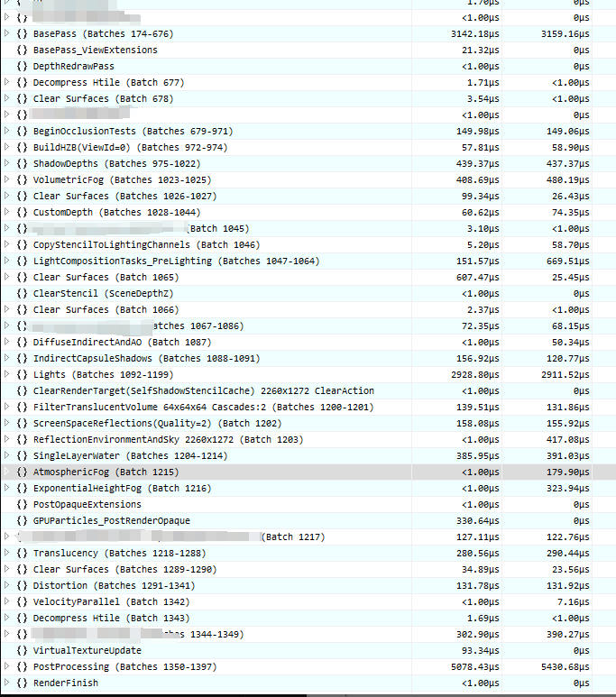Expand the ShadowDepths row arrow

tap(6, 163)
